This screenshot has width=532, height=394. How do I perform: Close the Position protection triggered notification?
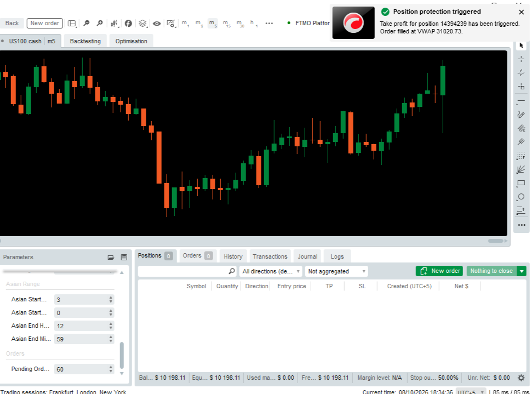522,12
